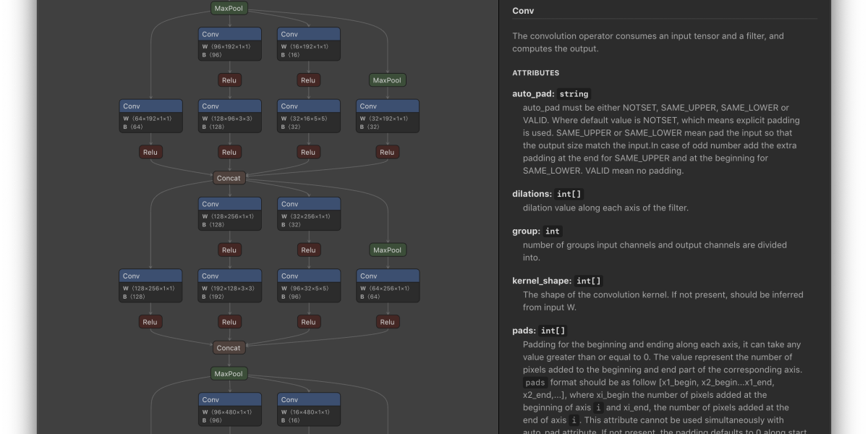Click the Relu node below the 96×32×5×5 Conv

[308, 323]
